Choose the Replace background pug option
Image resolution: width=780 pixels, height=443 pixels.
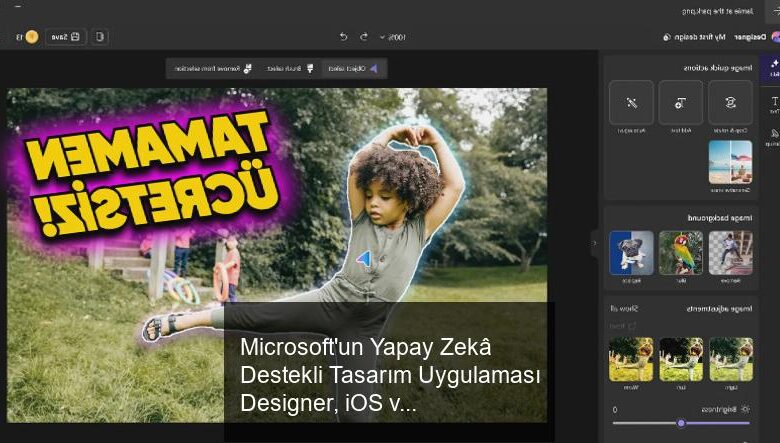(x=631, y=253)
